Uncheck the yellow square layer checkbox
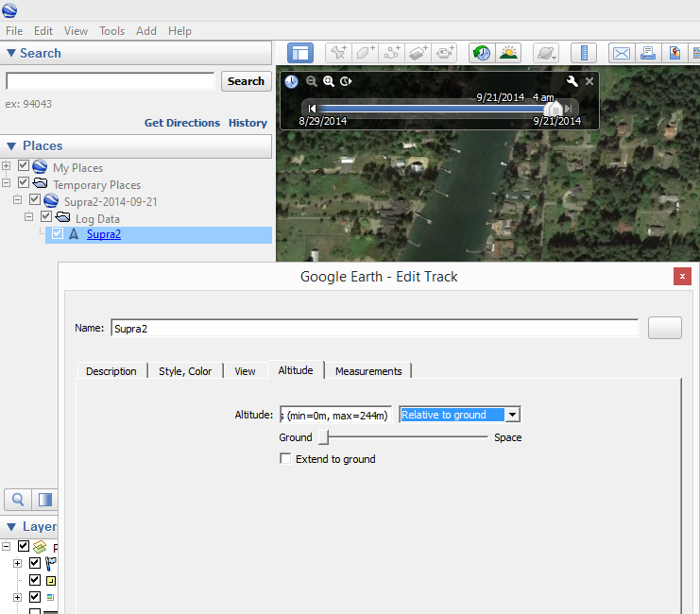 pos(35,580)
